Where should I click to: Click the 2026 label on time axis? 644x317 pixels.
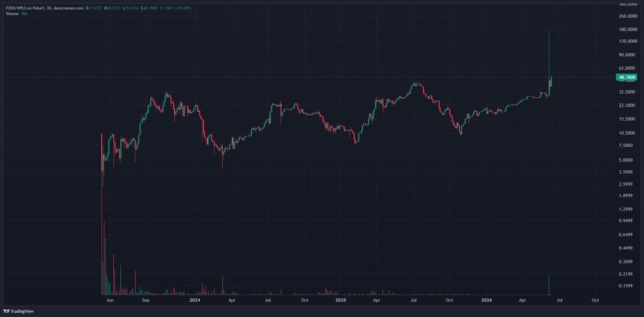[486, 300]
